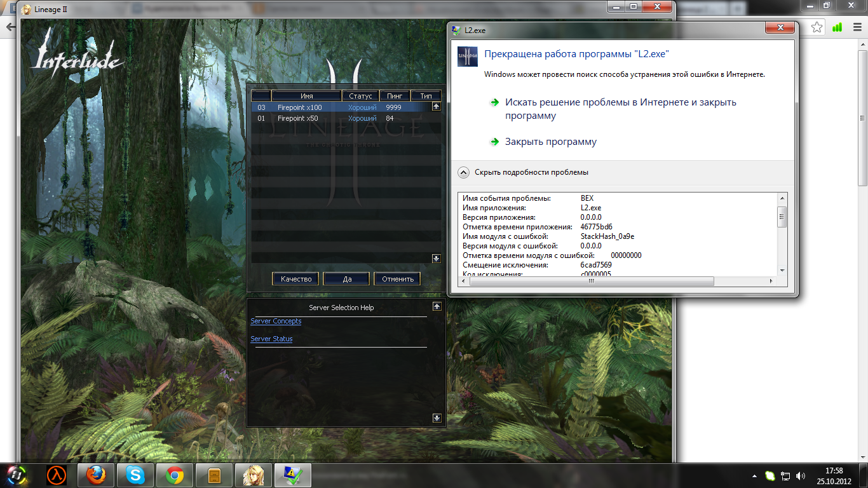Select Firepoint x50 server row
Screen dimensions: 868x488
[x=341, y=118]
